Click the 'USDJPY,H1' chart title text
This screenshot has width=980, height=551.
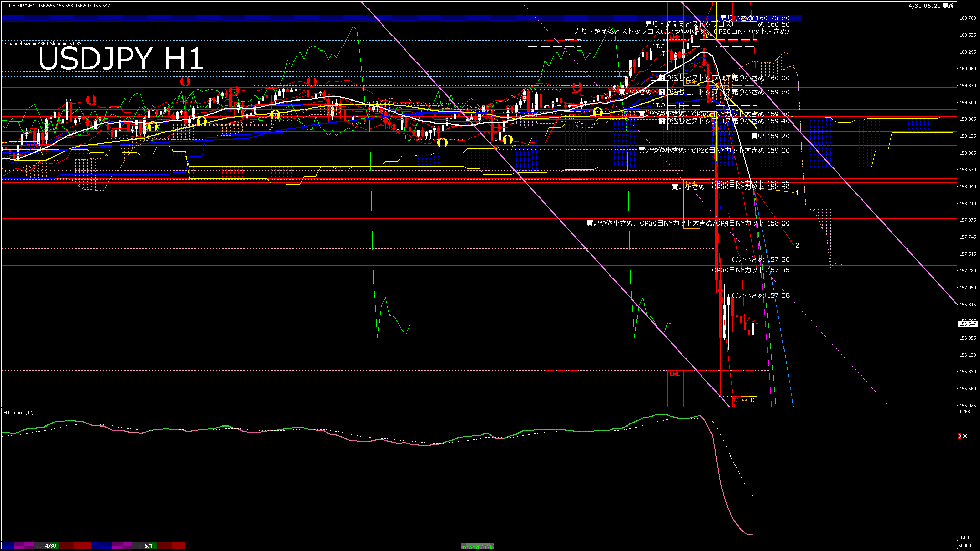pos(22,6)
